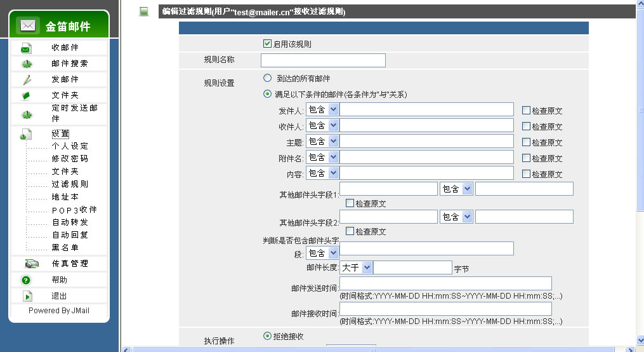Click the 文件夹 green folder icon
644x352 pixels.
pyautogui.click(x=26, y=96)
